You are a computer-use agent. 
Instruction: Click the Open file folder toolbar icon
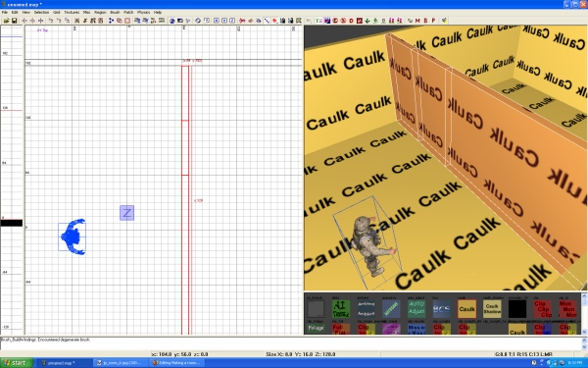(x=7, y=21)
